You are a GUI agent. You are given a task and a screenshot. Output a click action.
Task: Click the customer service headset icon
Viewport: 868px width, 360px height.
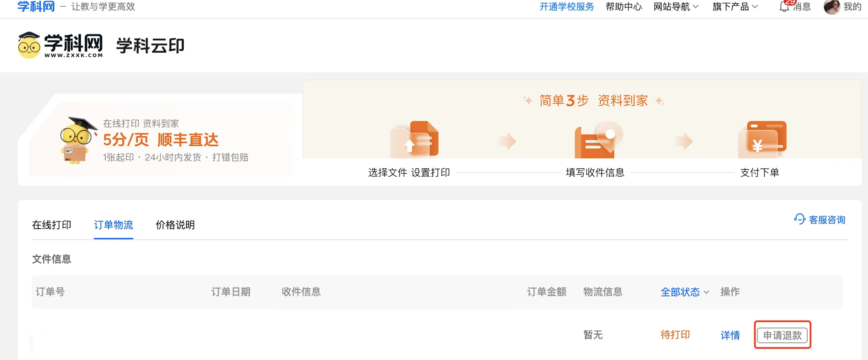pyautogui.click(x=799, y=219)
